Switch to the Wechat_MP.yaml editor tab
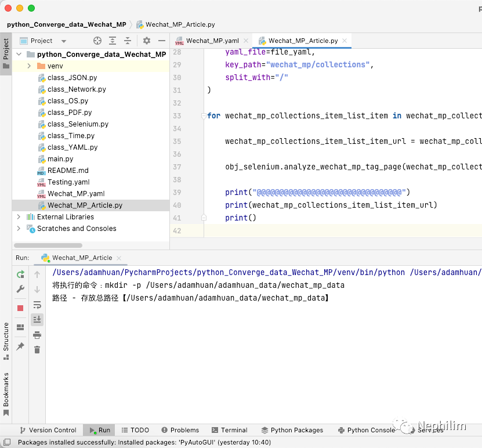 tap(212, 41)
